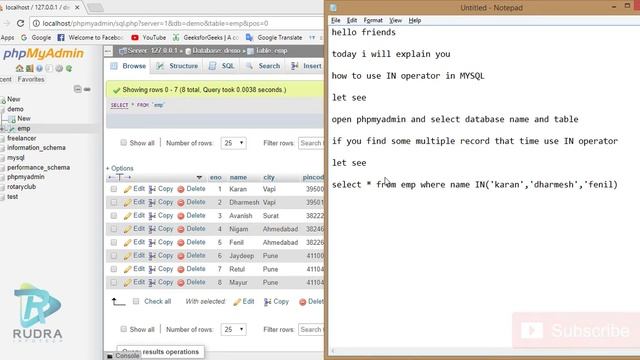
Task: Click the red Delete icon for Avanish row
Action: [x=181, y=216]
